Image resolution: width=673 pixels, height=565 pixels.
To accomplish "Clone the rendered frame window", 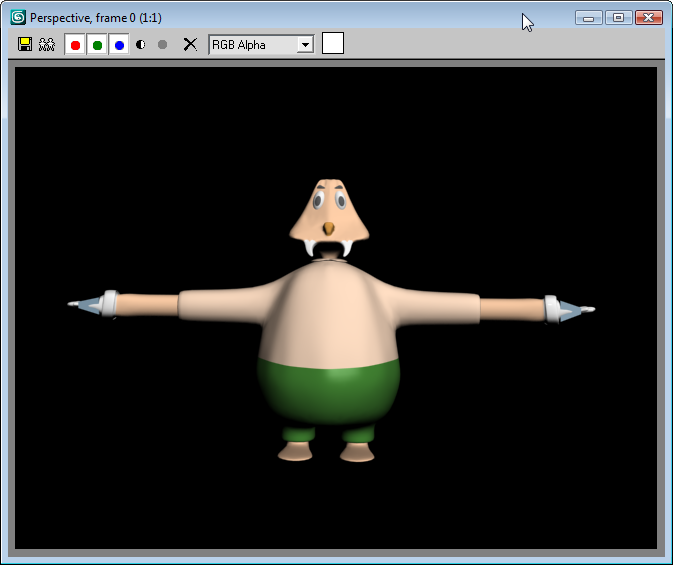I will 47,44.
